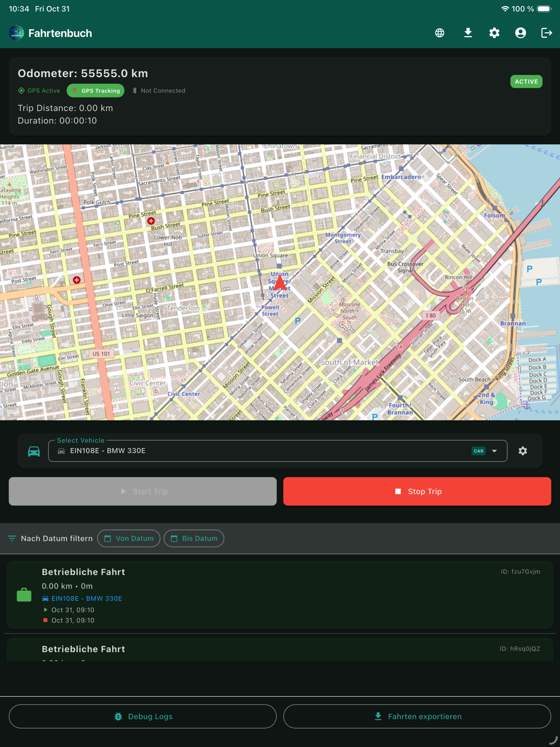Open vehicle settings gear icon
The height and width of the screenshot is (747, 560).
(x=523, y=451)
